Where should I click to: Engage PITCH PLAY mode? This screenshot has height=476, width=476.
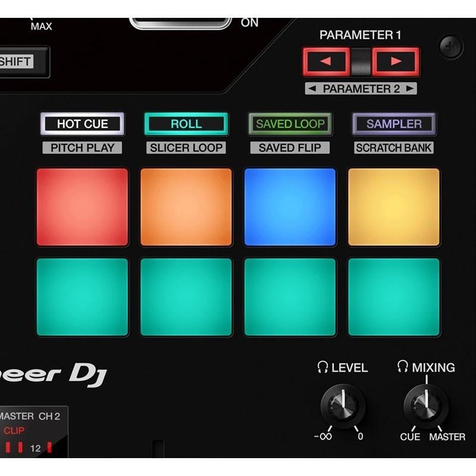coord(82,147)
